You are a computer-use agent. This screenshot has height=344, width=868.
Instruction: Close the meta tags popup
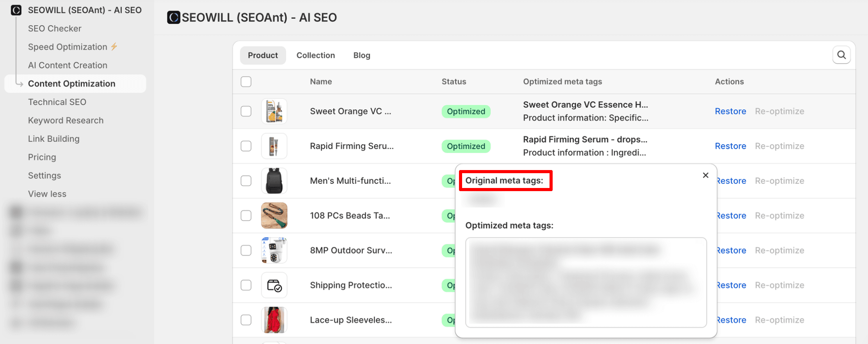(x=705, y=176)
